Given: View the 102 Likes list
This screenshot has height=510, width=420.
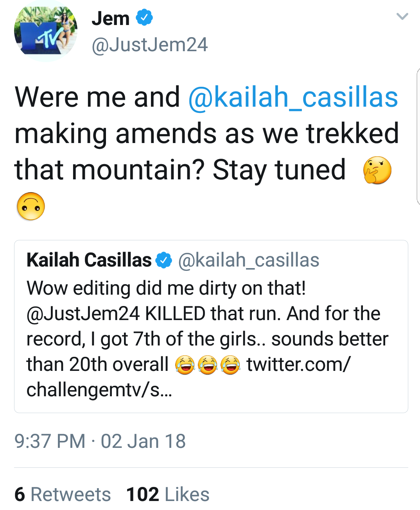Looking at the screenshot, I should [x=168, y=494].
